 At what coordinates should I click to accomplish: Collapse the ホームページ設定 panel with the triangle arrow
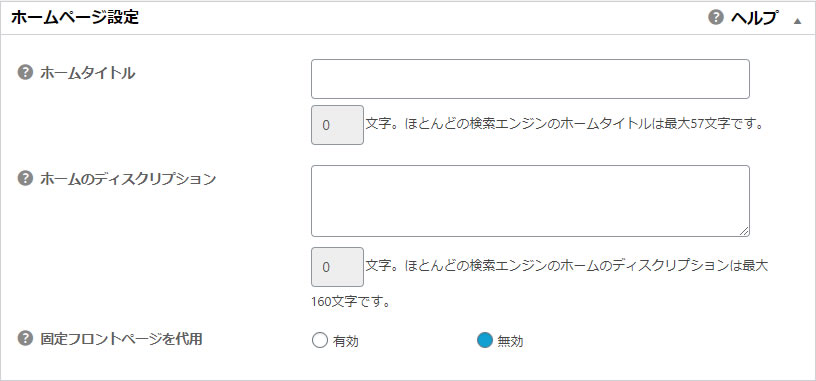point(797,21)
